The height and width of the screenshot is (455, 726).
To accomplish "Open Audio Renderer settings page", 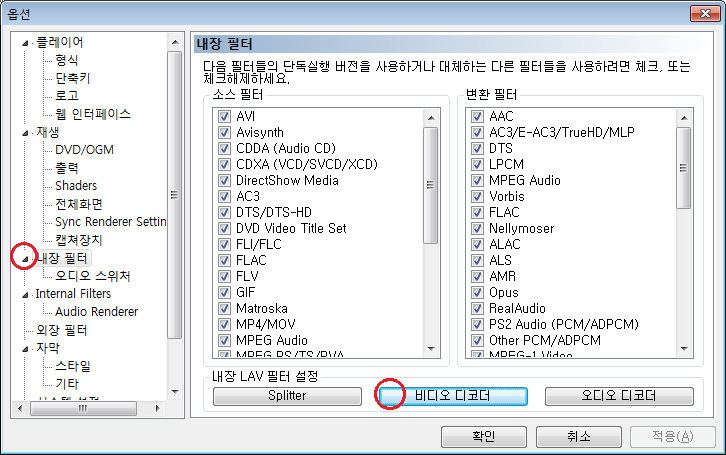I will 96,312.
